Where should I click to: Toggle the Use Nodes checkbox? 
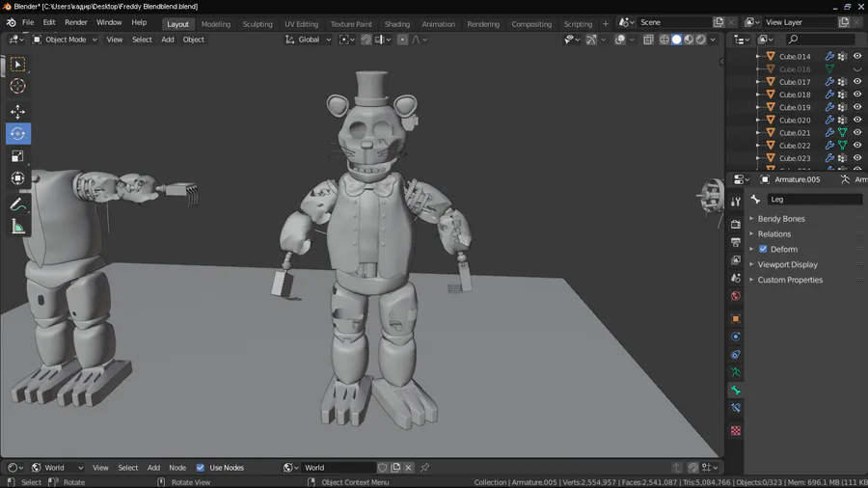coord(201,468)
